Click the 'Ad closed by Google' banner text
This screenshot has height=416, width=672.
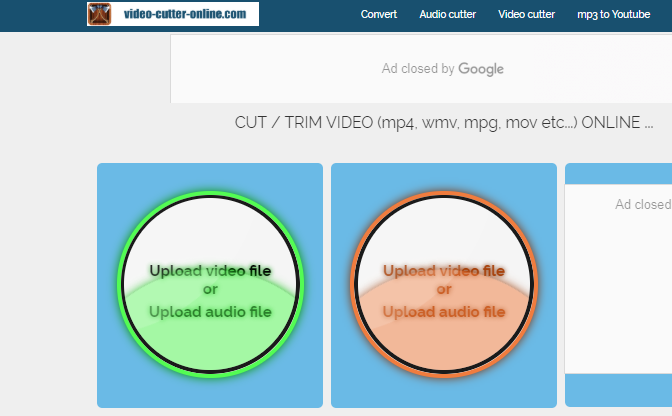click(443, 69)
